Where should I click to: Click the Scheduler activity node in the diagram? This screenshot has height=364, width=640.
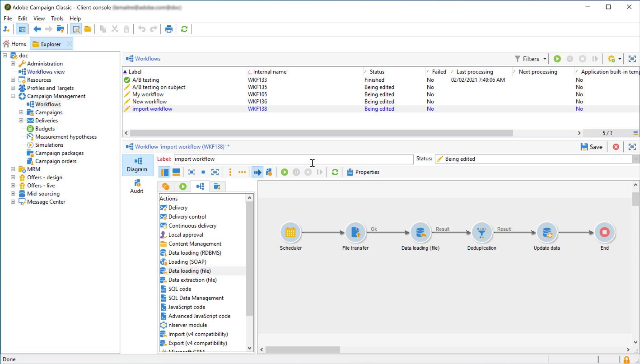click(x=290, y=233)
